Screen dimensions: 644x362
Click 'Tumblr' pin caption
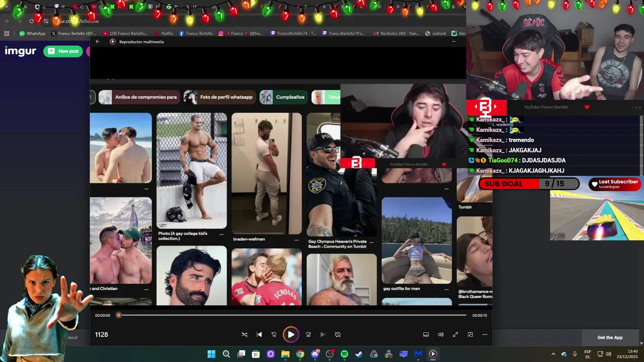click(465, 207)
